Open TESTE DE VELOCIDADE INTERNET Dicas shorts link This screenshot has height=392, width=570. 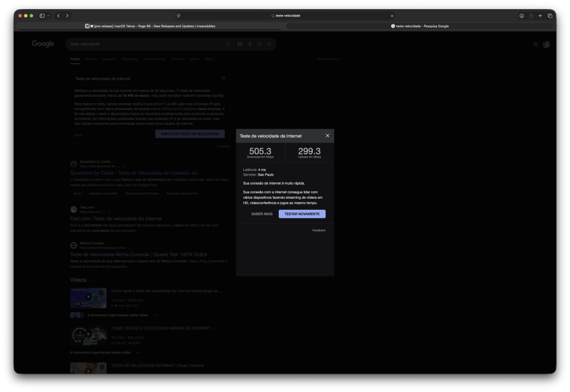(x=157, y=365)
